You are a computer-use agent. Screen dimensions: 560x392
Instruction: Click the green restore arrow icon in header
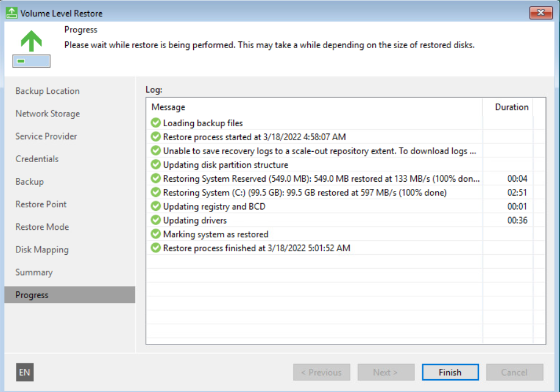point(31,41)
